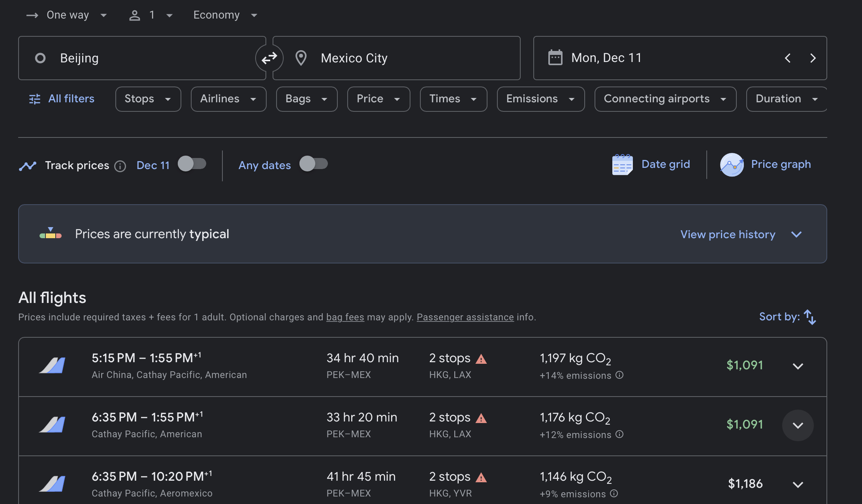Screen dimensions: 862x504
Task: Open the One way trip type dropdown
Action: [67, 15]
